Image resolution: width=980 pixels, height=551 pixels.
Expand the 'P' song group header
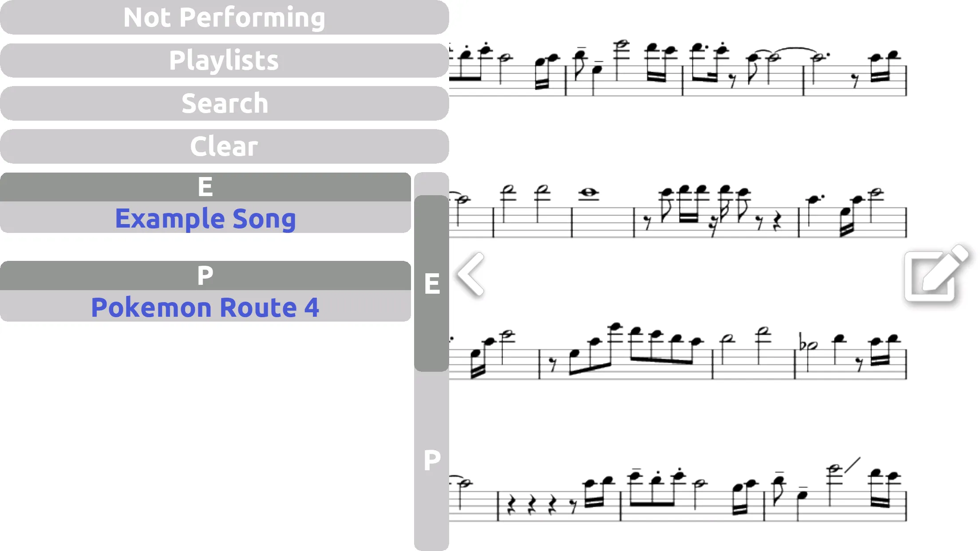(x=205, y=275)
